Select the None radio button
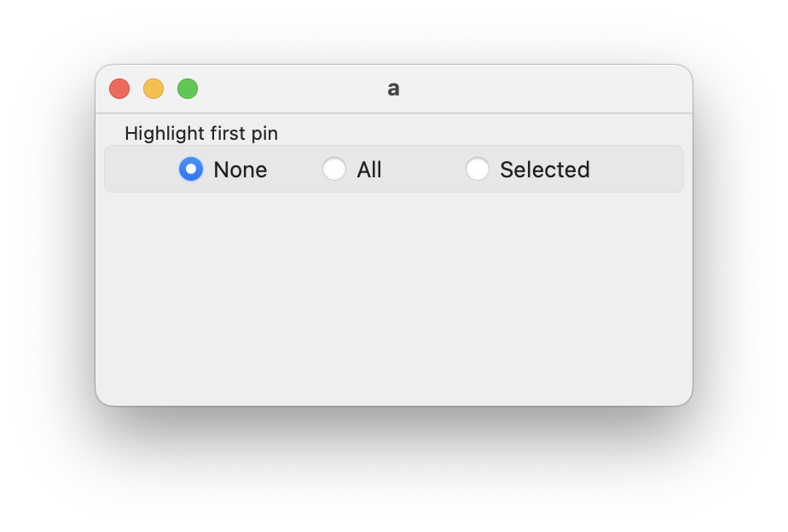Image resolution: width=788 pixels, height=532 pixels. pyautogui.click(x=191, y=169)
